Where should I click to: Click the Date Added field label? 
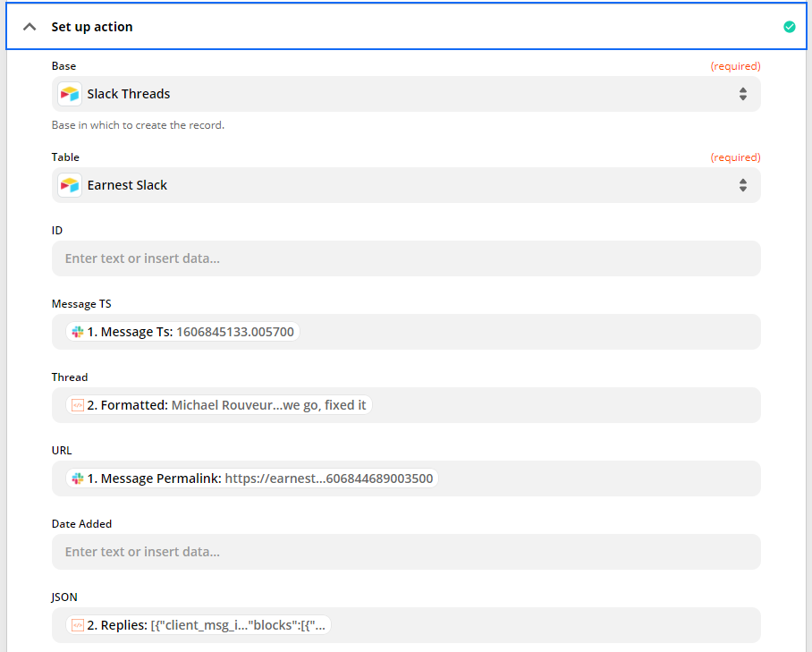coord(81,524)
